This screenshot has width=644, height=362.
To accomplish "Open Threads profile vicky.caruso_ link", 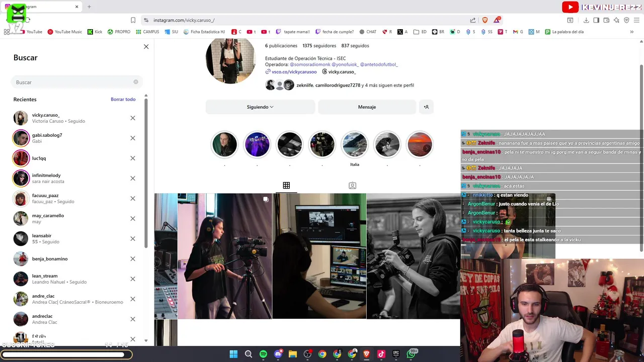I will [339, 72].
